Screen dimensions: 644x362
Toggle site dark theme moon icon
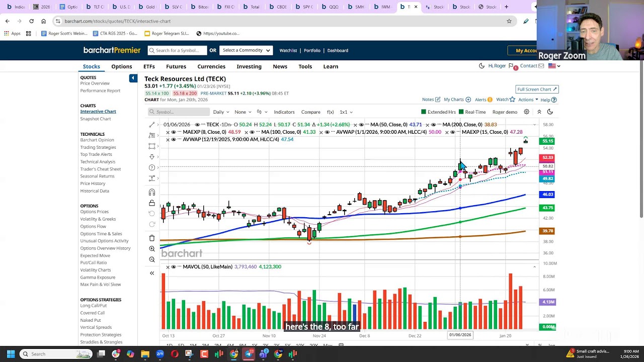(x=481, y=66)
